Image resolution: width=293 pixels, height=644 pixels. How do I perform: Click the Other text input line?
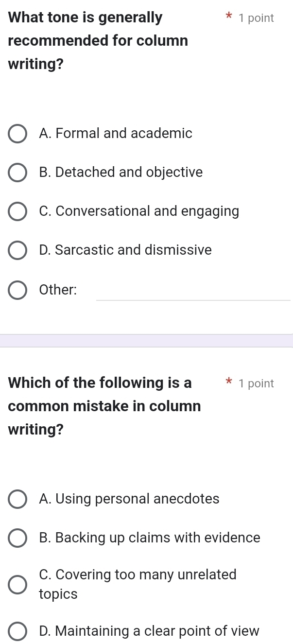click(193, 296)
